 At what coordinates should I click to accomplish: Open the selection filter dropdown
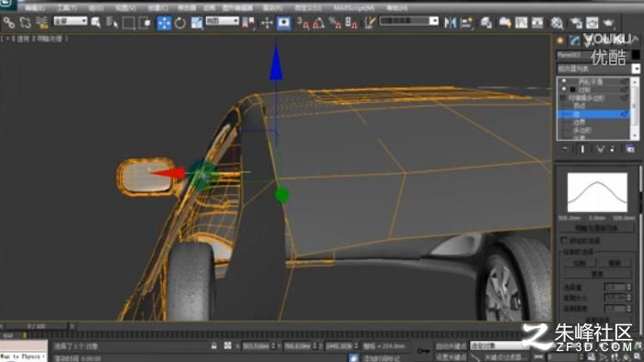(70, 21)
